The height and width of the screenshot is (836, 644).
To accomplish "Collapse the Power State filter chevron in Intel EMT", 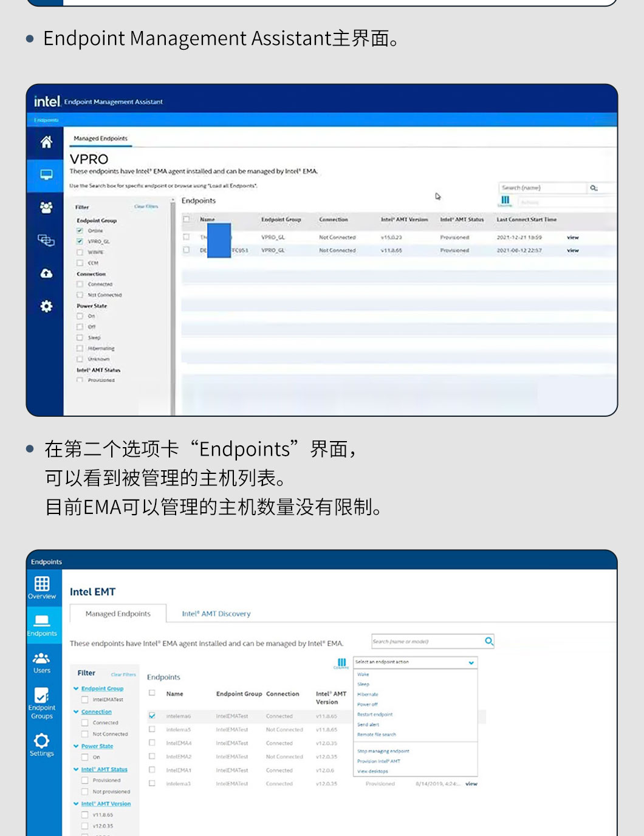I will coord(76,746).
